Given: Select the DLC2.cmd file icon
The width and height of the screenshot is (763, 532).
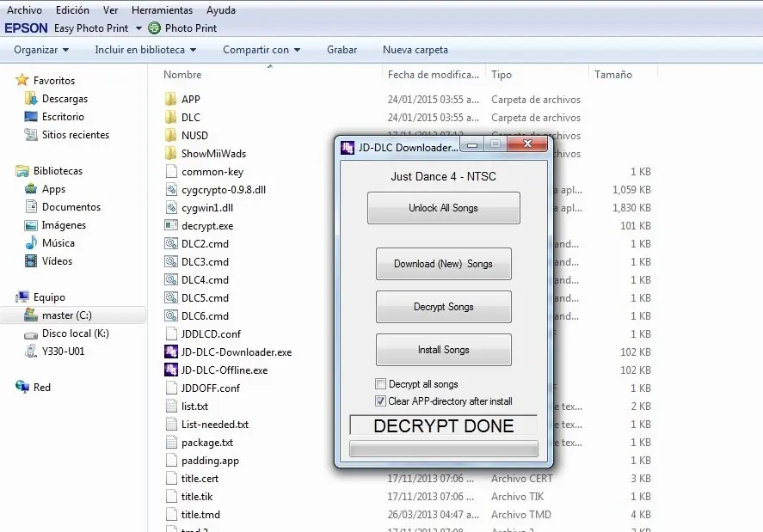Looking at the screenshot, I should (x=171, y=243).
